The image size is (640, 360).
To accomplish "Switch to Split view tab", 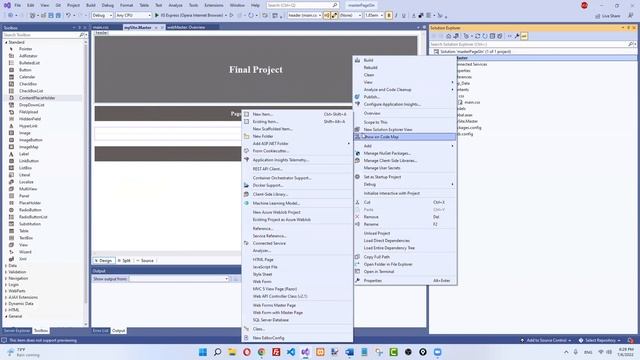I will coord(124,260).
